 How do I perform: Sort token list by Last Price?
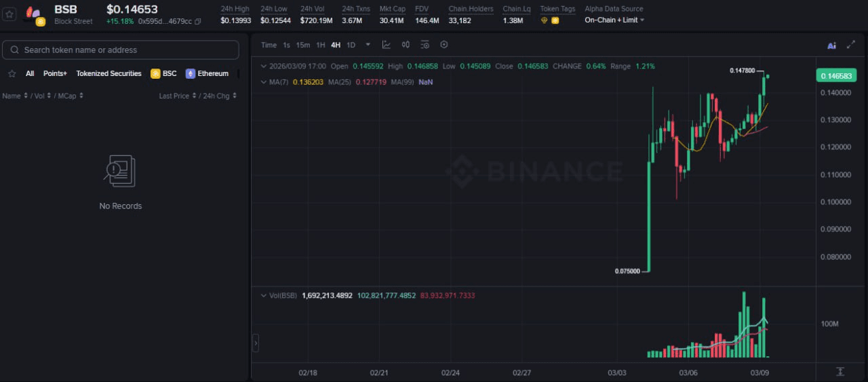click(x=178, y=96)
